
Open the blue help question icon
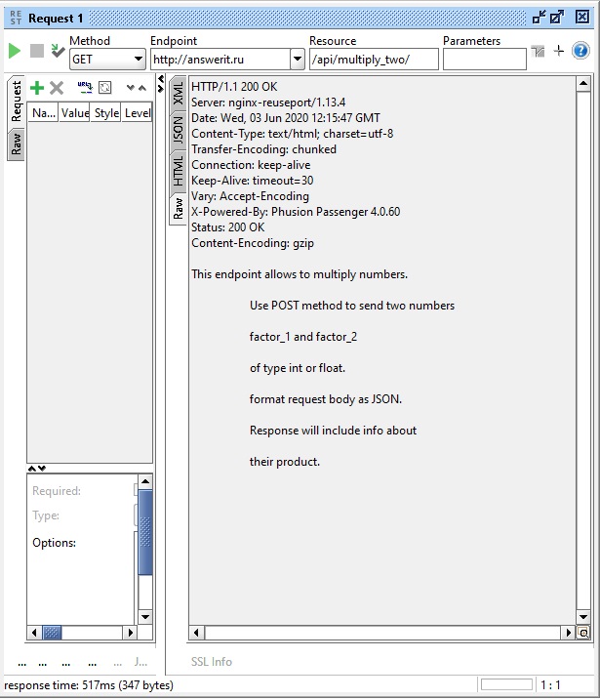(x=580, y=51)
